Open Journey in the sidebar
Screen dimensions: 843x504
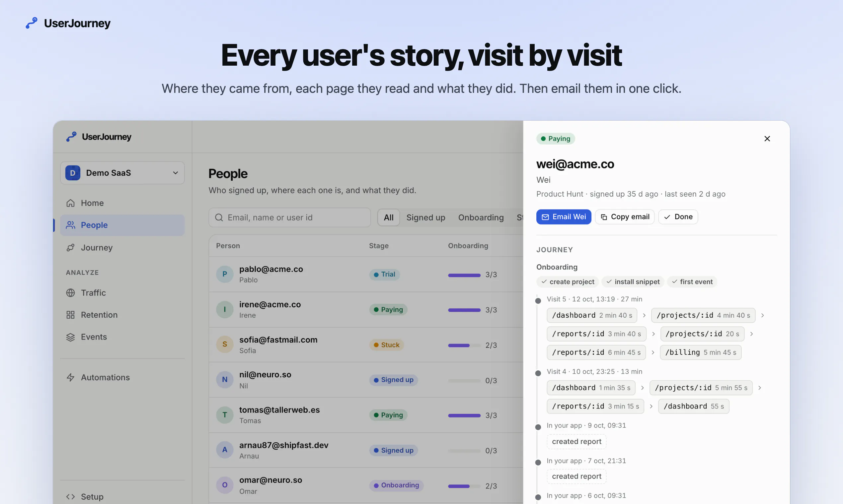(122, 248)
